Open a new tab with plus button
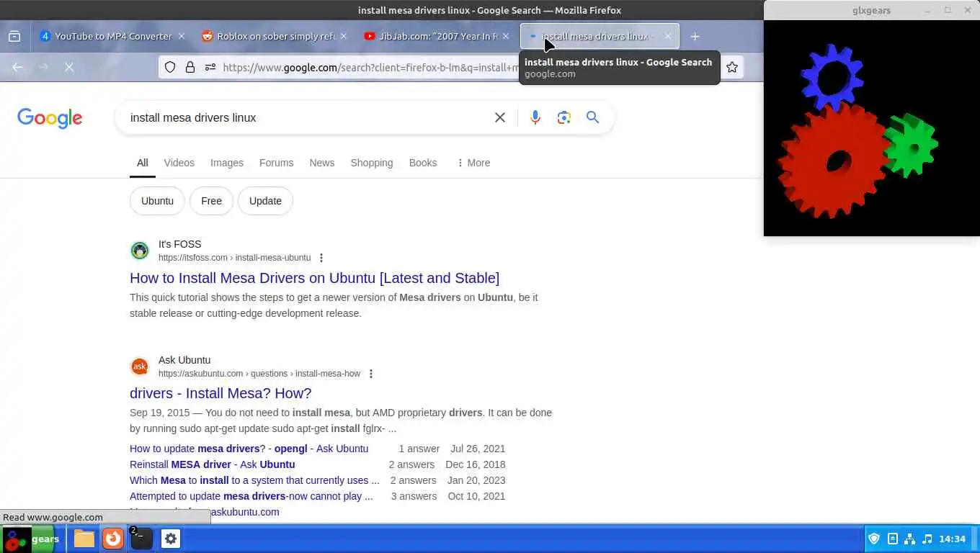Image resolution: width=980 pixels, height=553 pixels. click(x=695, y=36)
